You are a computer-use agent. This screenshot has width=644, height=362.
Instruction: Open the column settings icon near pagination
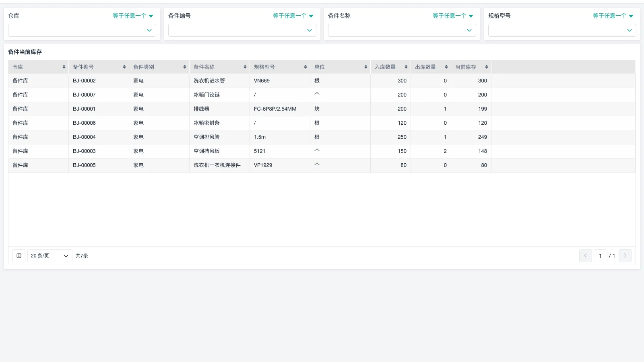point(19,255)
